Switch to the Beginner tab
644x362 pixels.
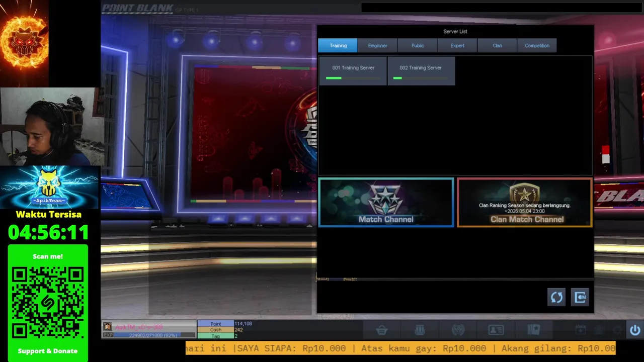[377, 46]
